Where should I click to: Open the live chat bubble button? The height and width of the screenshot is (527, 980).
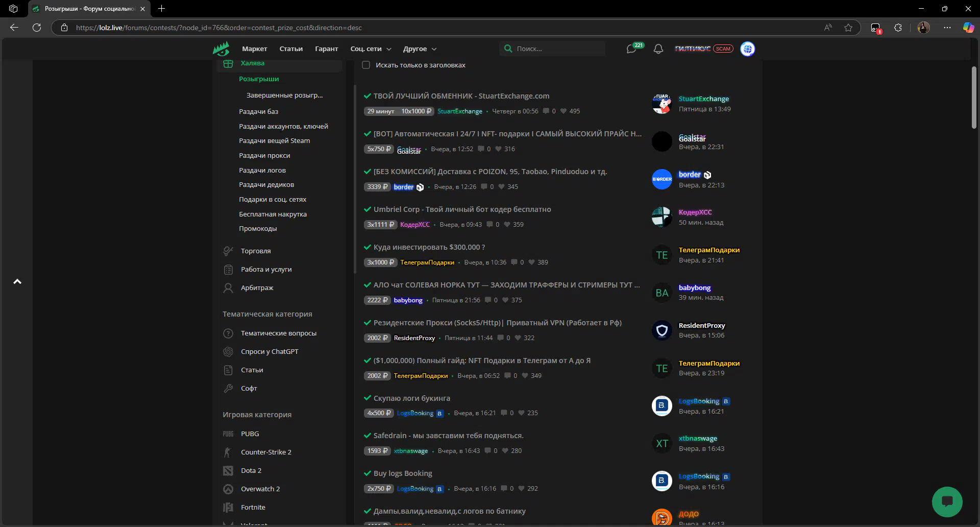[x=947, y=501]
